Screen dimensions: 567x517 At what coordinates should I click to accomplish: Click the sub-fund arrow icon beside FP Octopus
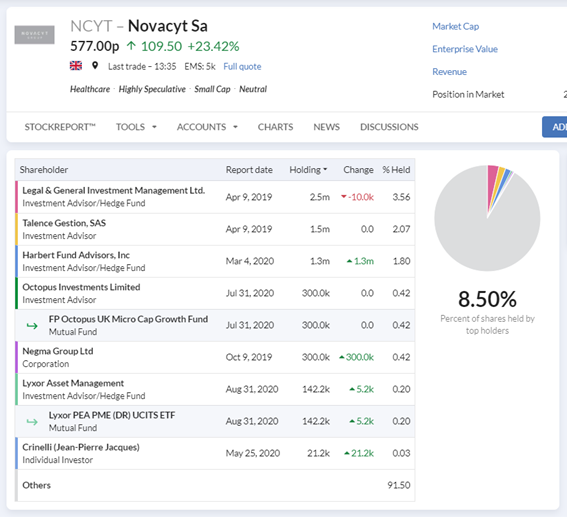click(32, 326)
